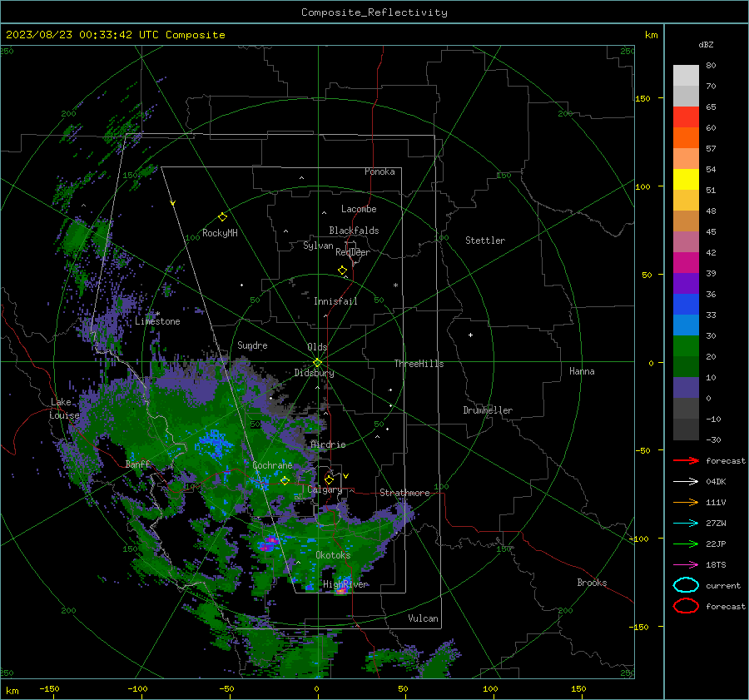This screenshot has width=749, height=700.
Task: Pick the bright green 20-30 dBZ swatch
Action: pyautogui.click(x=686, y=346)
